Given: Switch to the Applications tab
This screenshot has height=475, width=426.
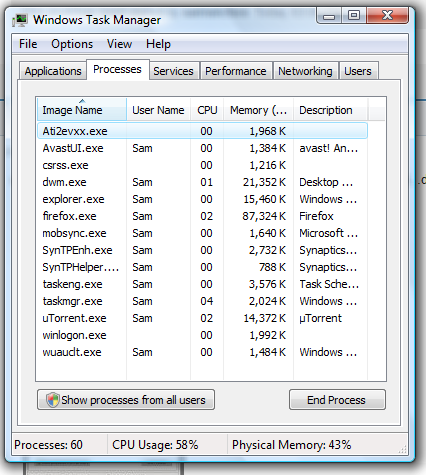Looking at the screenshot, I should [x=53, y=71].
